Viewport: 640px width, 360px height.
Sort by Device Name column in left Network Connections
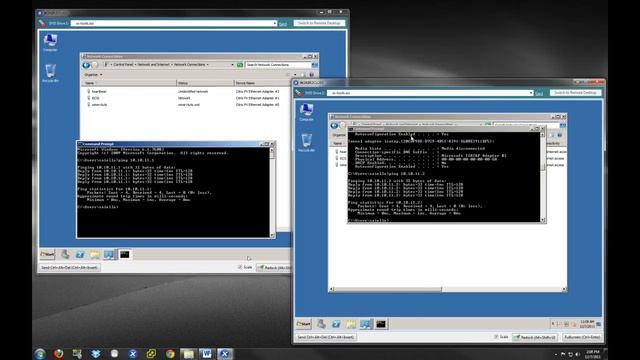262,83
